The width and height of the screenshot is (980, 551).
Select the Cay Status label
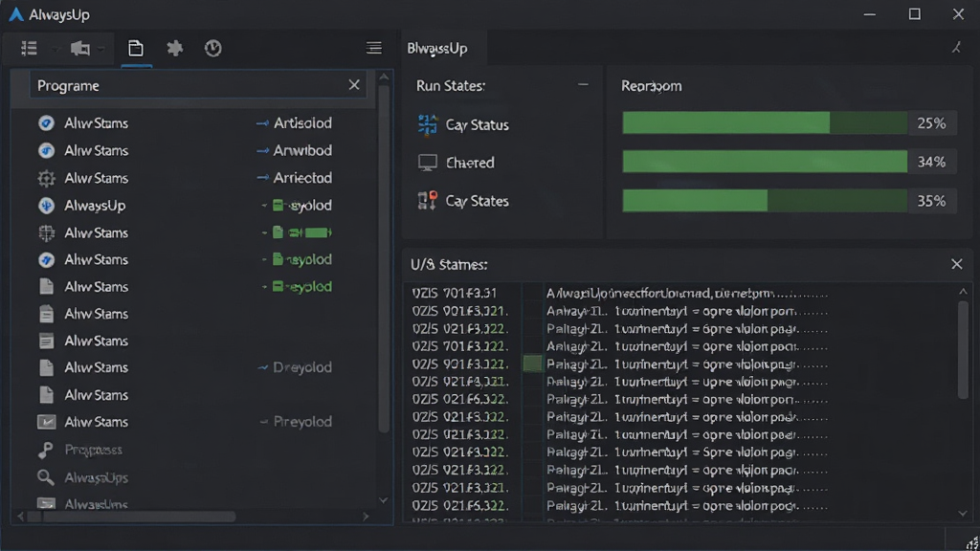point(477,125)
